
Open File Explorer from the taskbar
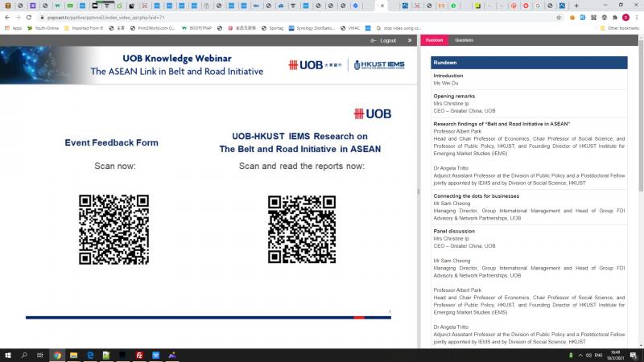(x=73, y=356)
